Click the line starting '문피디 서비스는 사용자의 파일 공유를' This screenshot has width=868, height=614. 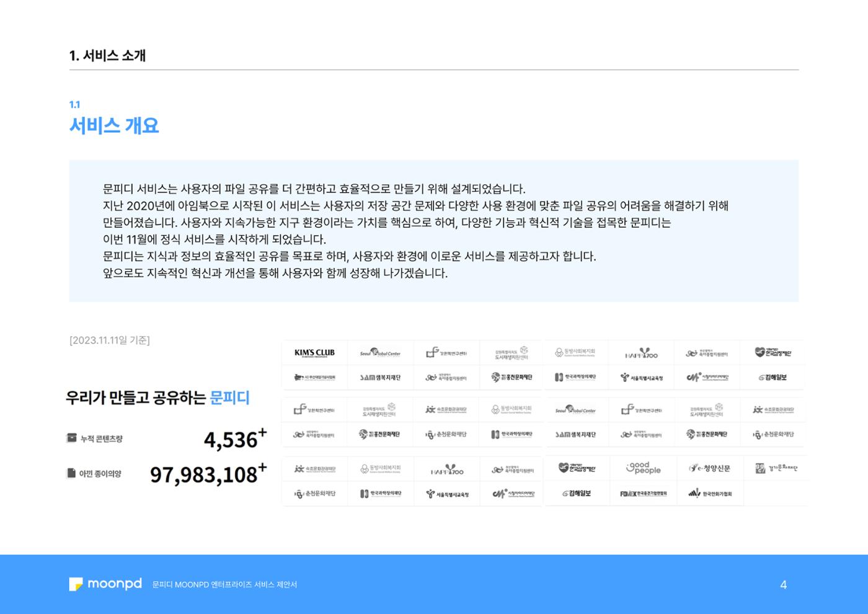[314, 189]
